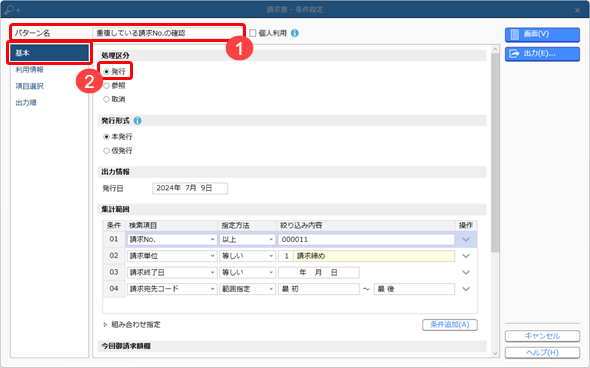Open the 基本 tab in sidebar

click(x=49, y=53)
